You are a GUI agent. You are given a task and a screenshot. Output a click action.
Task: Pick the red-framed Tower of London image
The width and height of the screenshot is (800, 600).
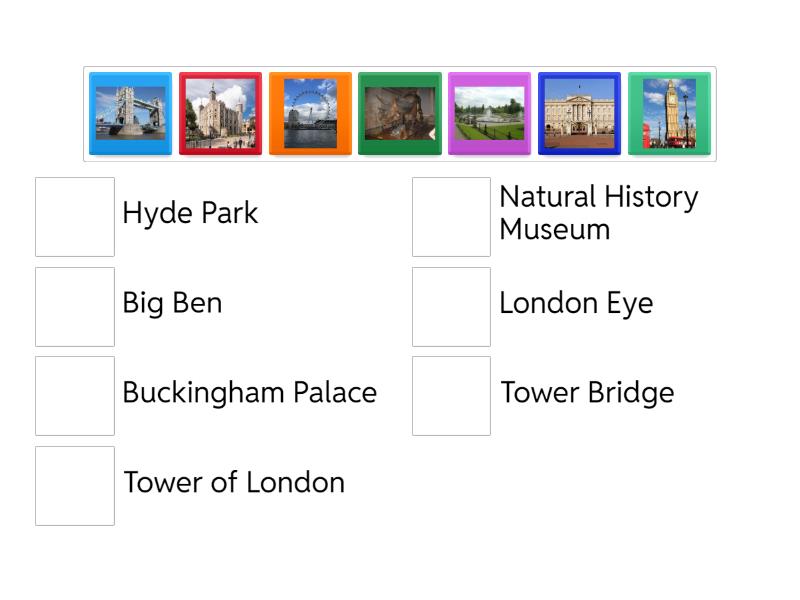click(x=220, y=113)
